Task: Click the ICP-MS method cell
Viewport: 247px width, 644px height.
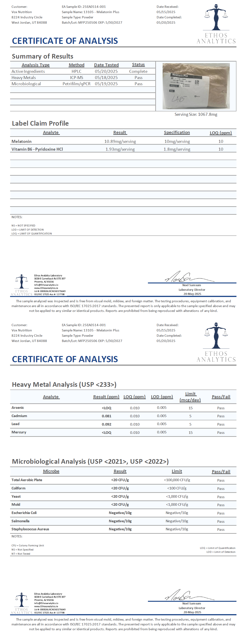Action: pyautogui.click(x=76, y=78)
